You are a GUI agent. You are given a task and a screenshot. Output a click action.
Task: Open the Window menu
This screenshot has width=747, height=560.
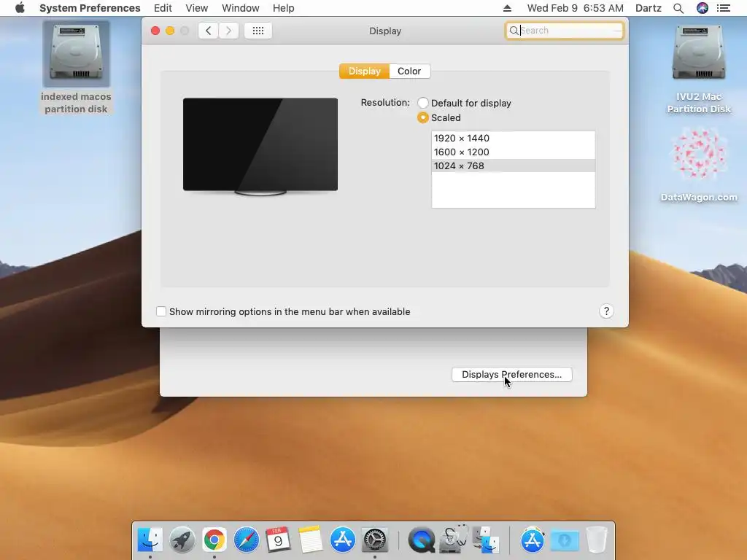241,8
